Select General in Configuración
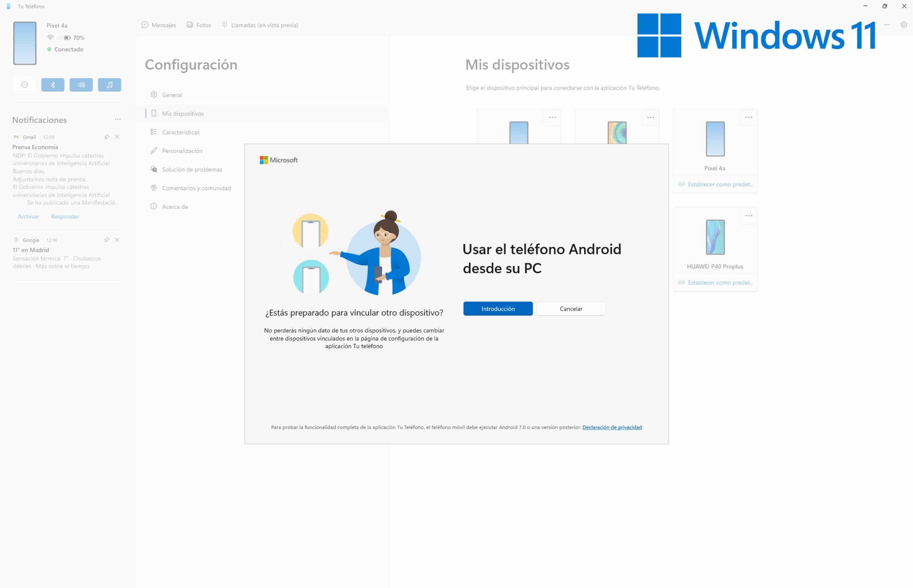This screenshot has height=588, width=913. tap(262, 95)
